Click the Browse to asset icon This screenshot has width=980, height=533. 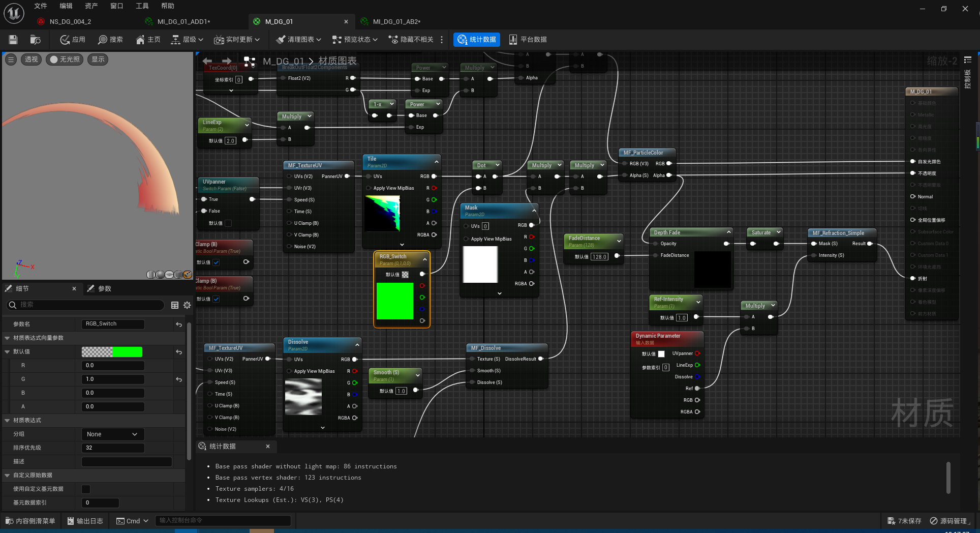[x=35, y=40]
